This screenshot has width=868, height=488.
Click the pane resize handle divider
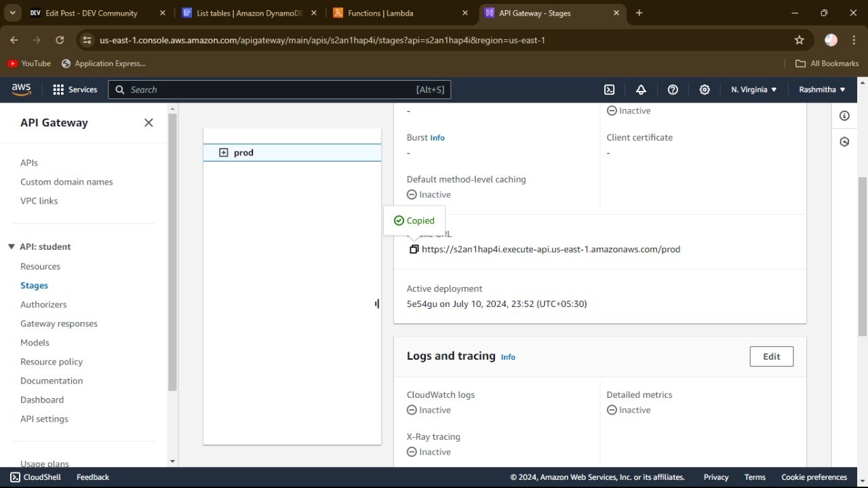[x=377, y=303]
